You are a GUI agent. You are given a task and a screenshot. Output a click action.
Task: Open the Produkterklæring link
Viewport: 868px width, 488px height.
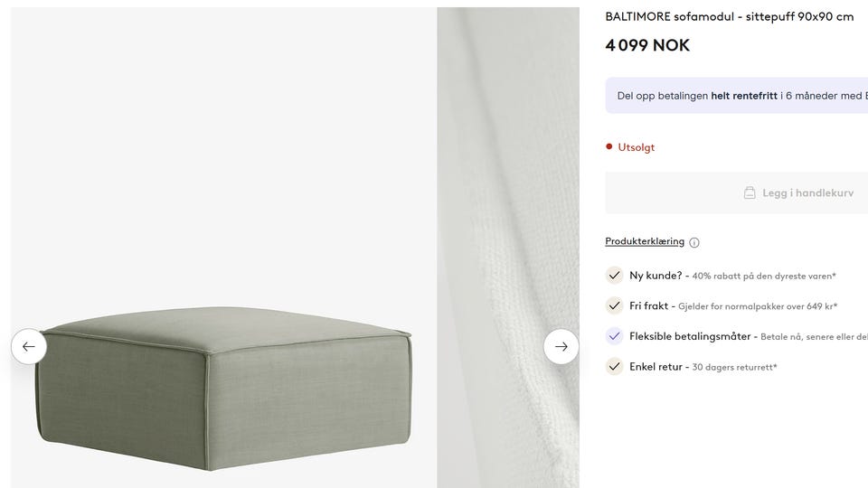[x=645, y=241]
